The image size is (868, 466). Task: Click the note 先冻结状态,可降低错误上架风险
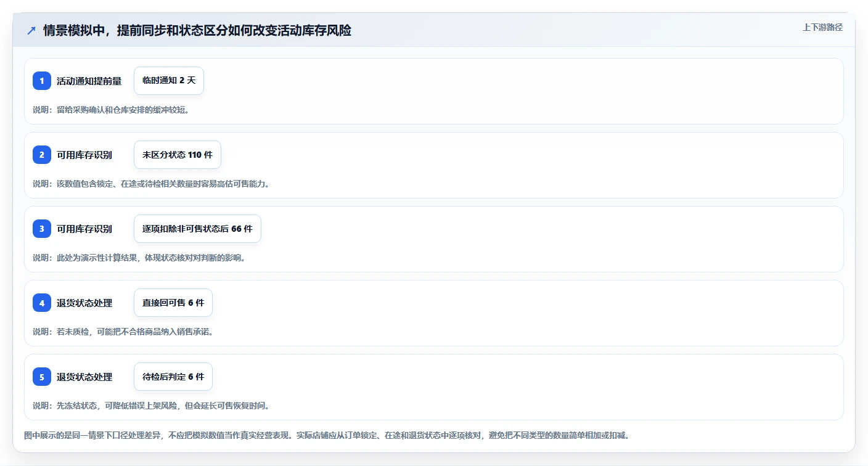click(x=151, y=406)
